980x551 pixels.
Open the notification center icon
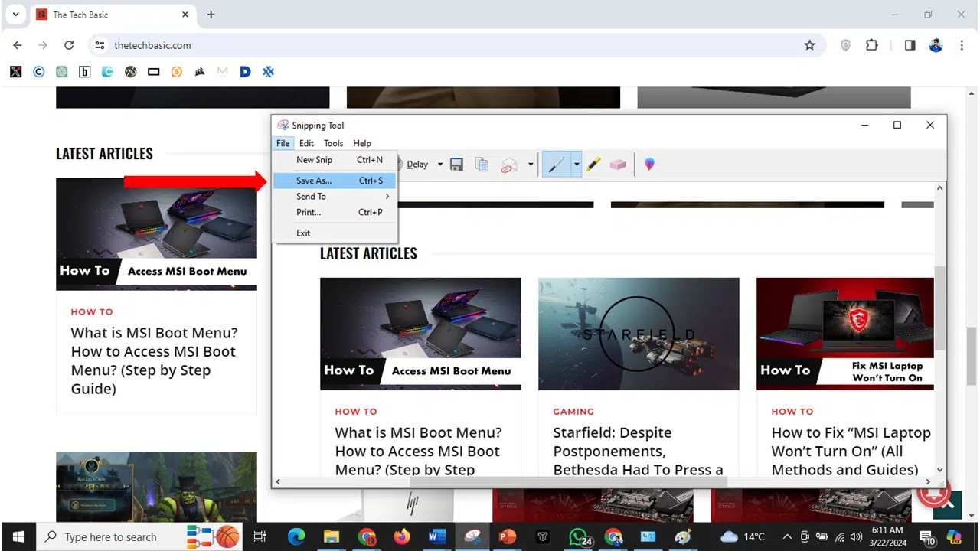[926, 536]
